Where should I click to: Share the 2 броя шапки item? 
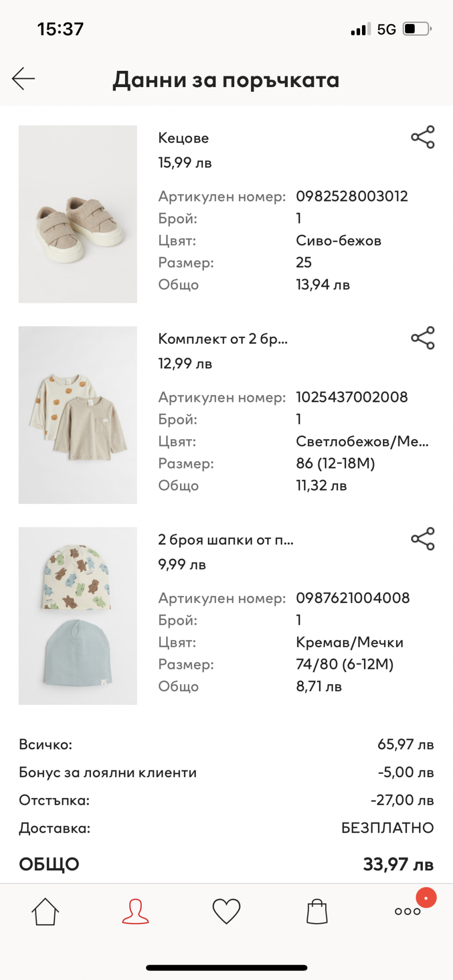(x=423, y=539)
